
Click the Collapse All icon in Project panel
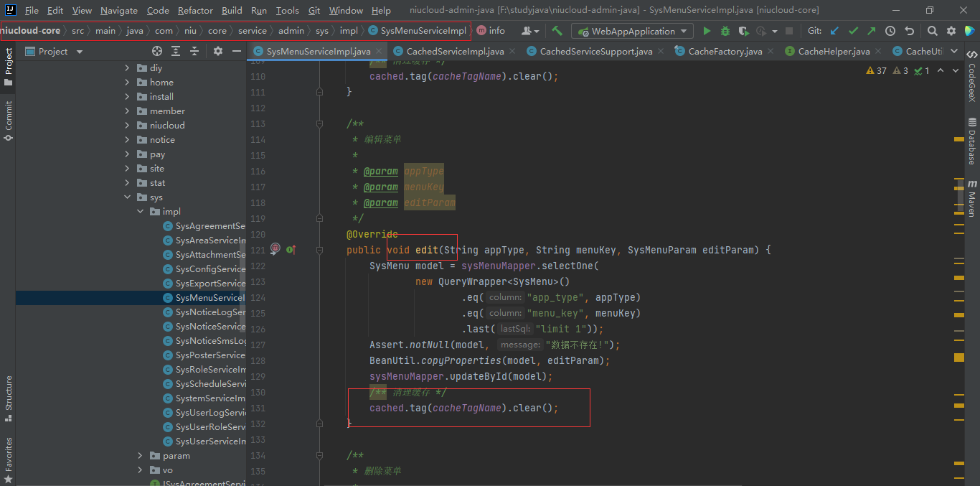tap(194, 51)
